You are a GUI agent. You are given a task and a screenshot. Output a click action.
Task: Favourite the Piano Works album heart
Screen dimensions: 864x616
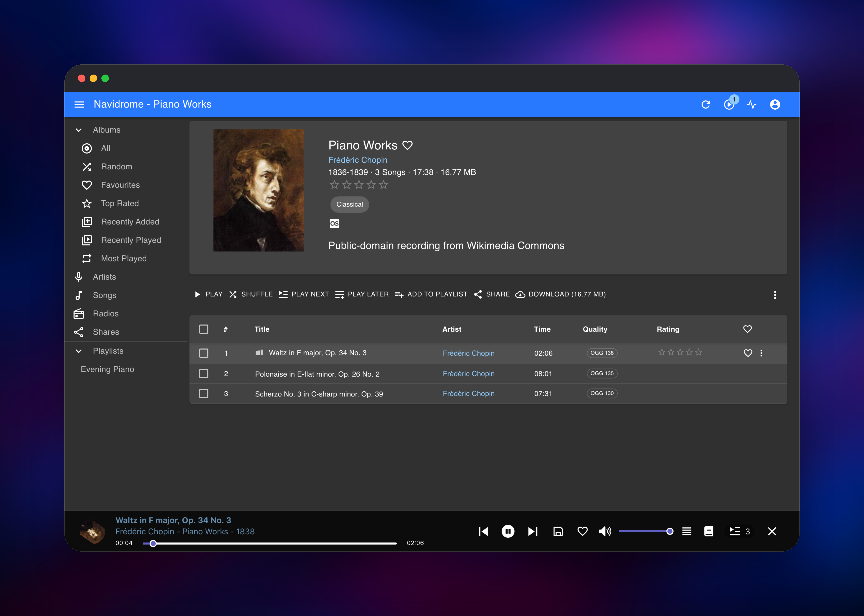[x=407, y=145]
